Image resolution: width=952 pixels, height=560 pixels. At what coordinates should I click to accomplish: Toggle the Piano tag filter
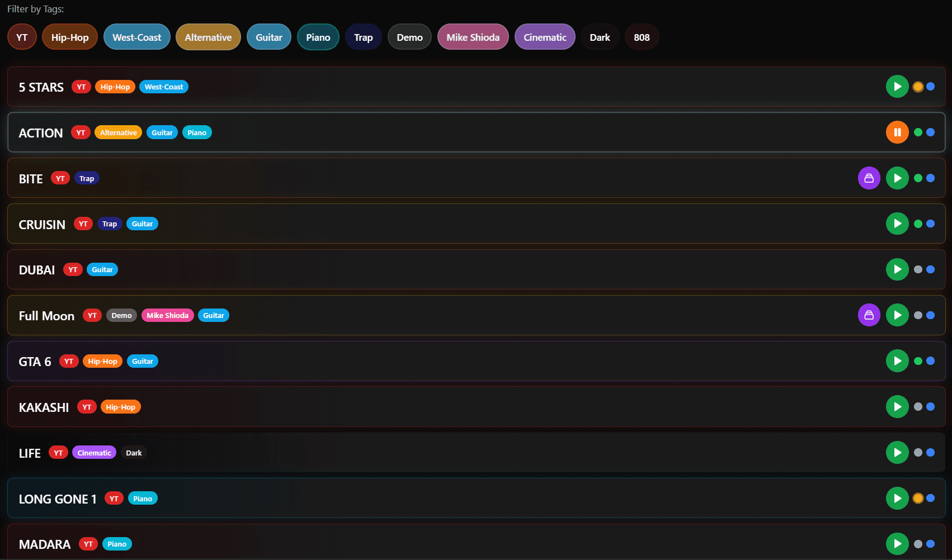(x=318, y=37)
